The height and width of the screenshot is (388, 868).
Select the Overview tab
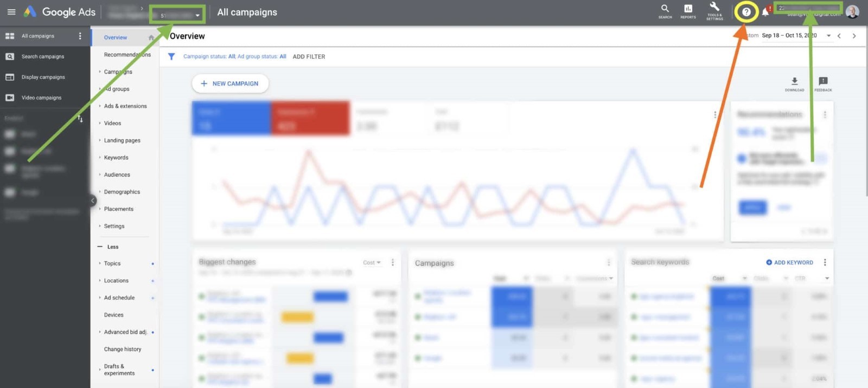click(116, 37)
